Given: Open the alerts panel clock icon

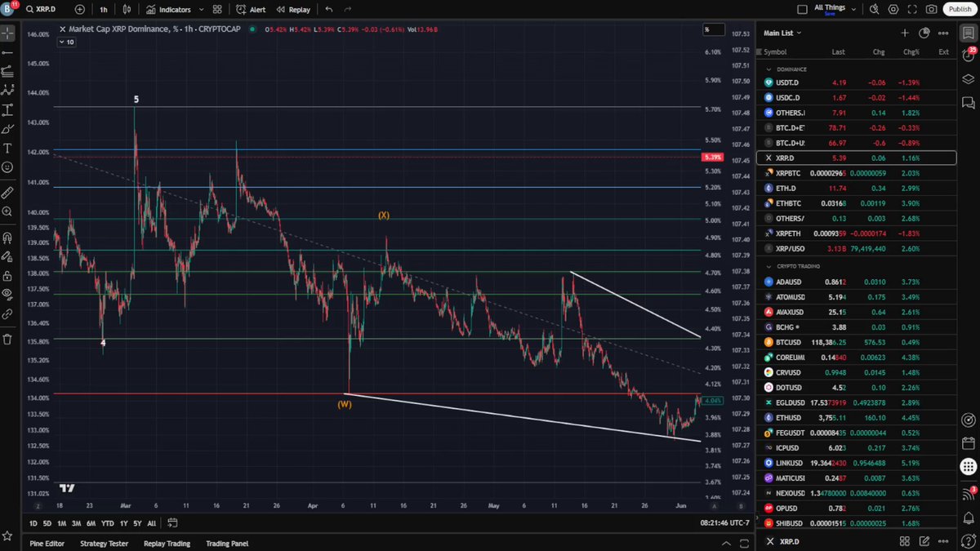Looking at the screenshot, I should point(969,55).
